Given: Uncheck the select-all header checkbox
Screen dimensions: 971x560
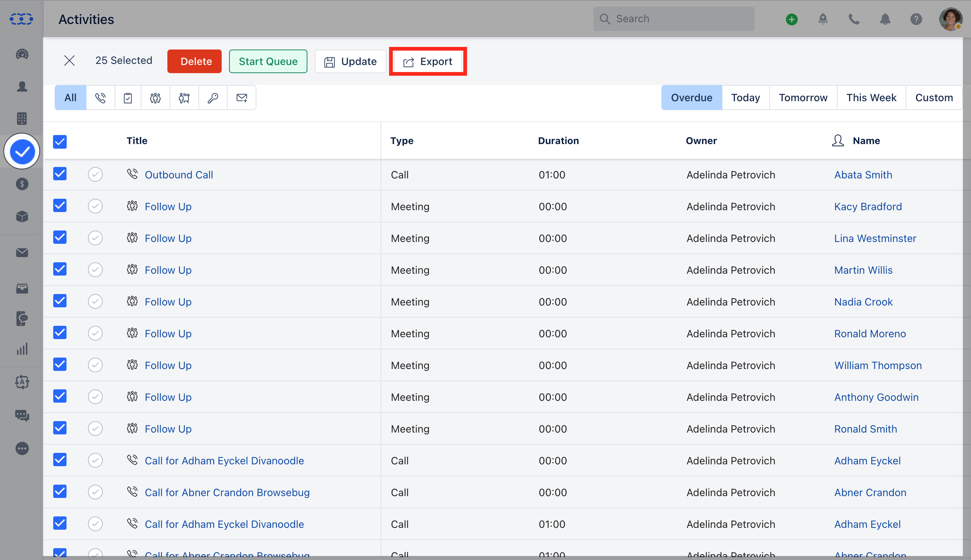Looking at the screenshot, I should click(59, 141).
